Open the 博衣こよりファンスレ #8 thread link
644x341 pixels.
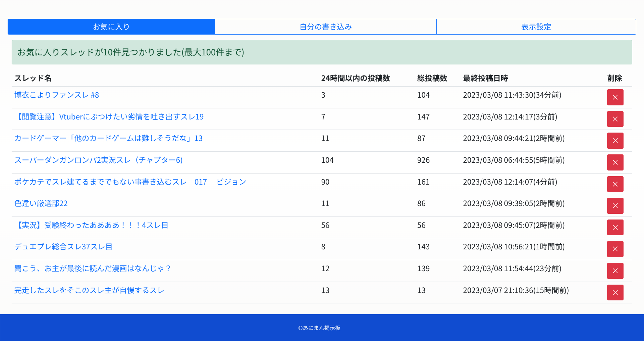click(57, 95)
